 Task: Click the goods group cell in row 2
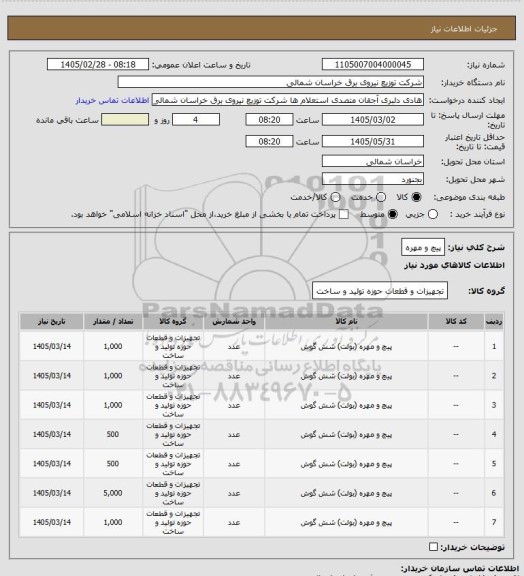[173, 376]
